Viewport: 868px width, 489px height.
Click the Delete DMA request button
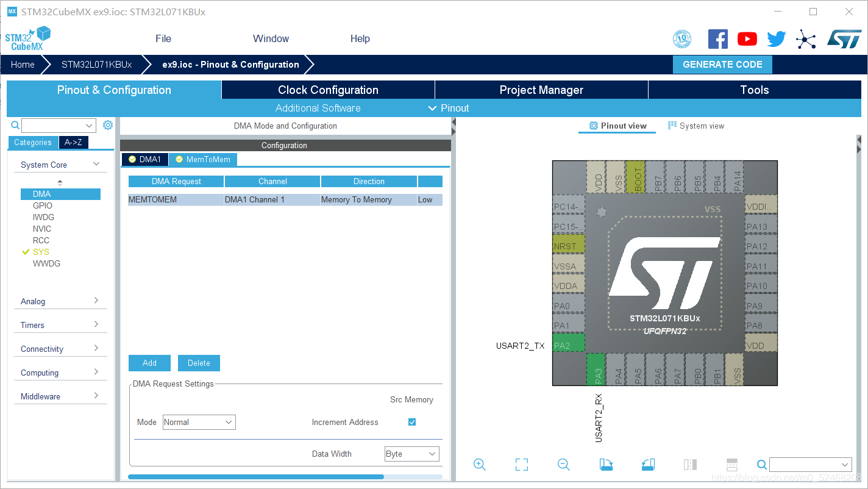199,363
